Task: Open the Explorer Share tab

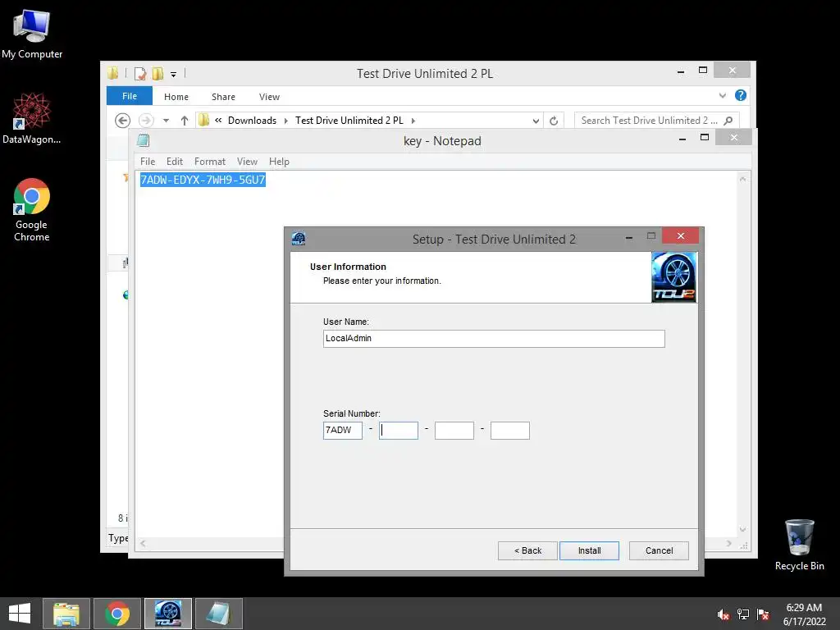Action: tap(223, 97)
